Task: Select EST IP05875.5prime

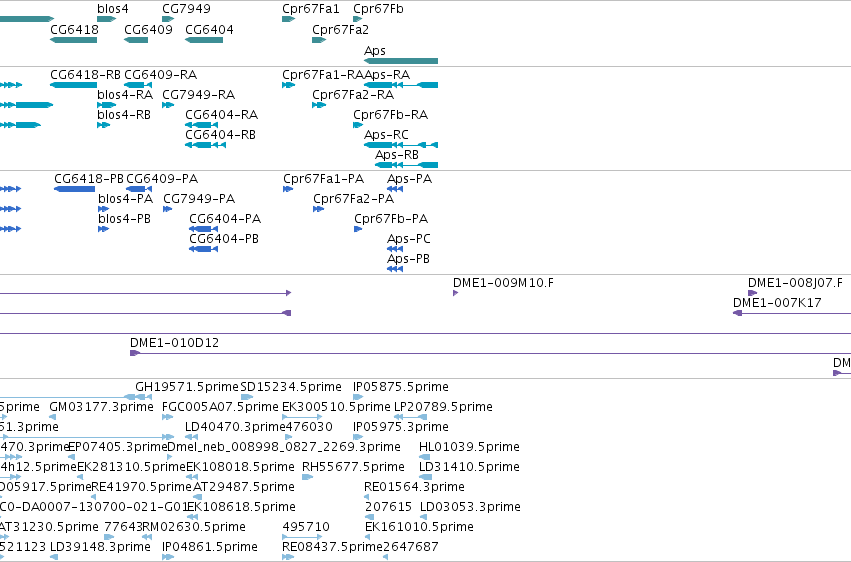Action: 401,387
